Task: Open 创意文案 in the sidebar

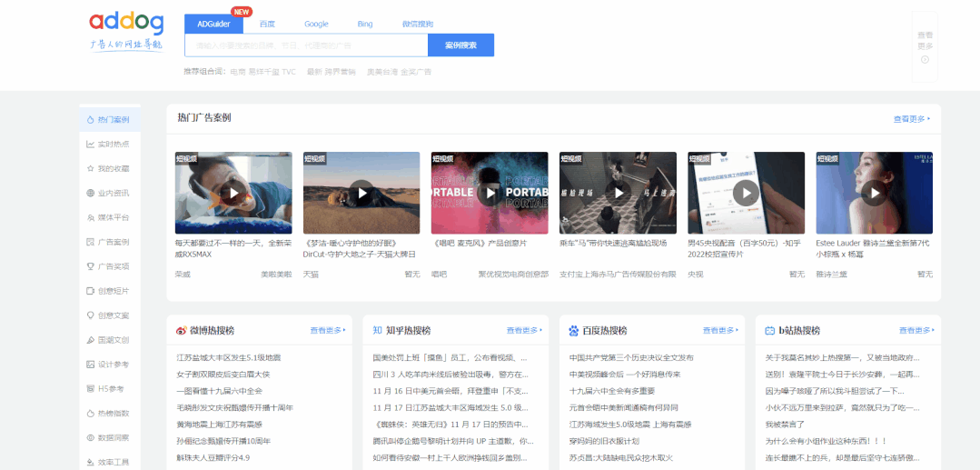Action: point(110,315)
